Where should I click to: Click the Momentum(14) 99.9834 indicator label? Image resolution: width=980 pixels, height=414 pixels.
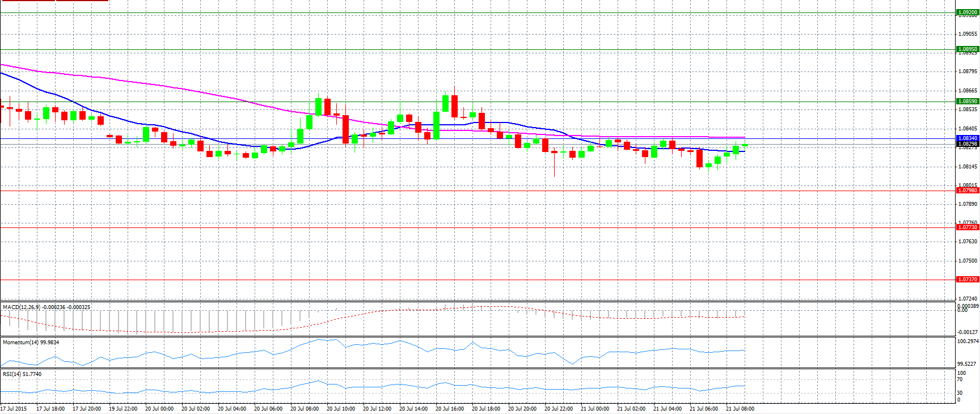pos(31,343)
